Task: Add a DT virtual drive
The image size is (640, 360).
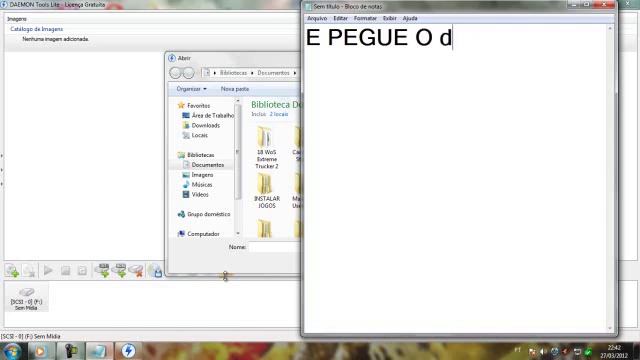Action: point(102,271)
